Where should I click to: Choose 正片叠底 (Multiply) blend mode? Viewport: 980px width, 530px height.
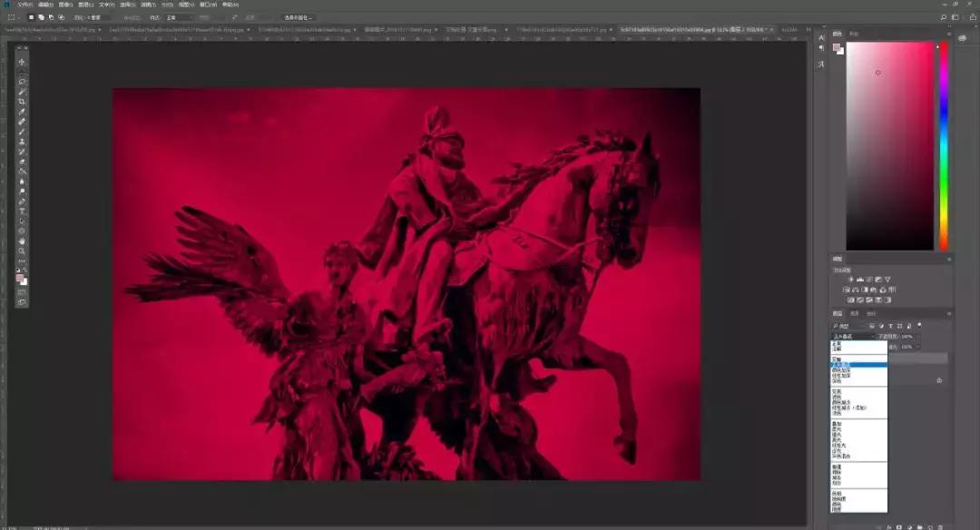pyautogui.click(x=858, y=365)
